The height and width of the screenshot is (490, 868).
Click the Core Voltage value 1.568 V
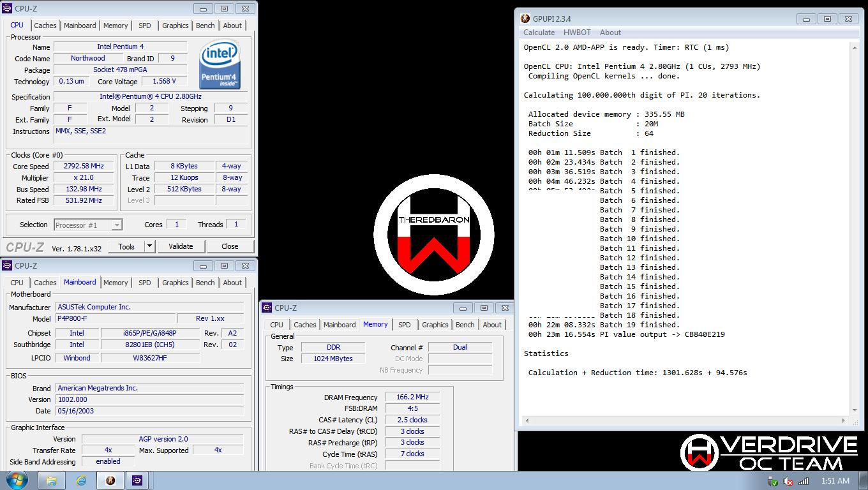164,82
